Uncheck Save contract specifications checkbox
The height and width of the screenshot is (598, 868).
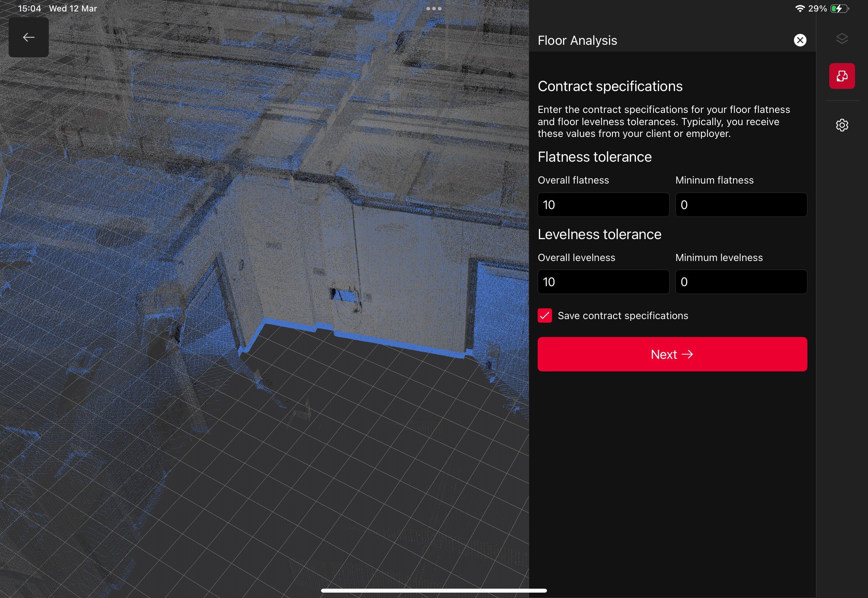click(544, 315)
